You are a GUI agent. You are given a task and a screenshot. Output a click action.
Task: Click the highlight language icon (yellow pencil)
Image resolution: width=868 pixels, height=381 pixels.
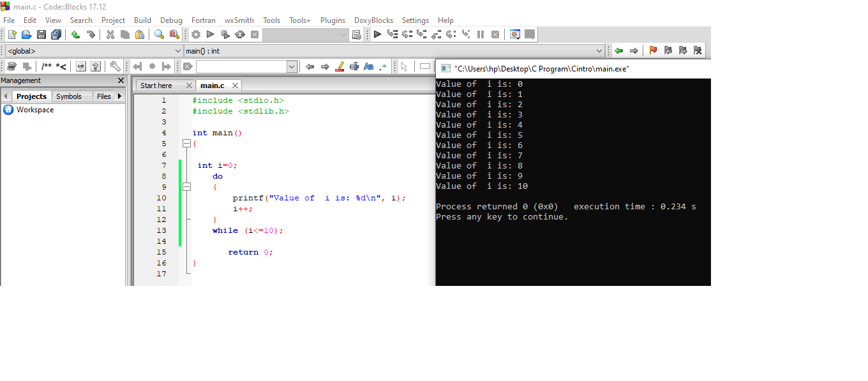(340, 66)
